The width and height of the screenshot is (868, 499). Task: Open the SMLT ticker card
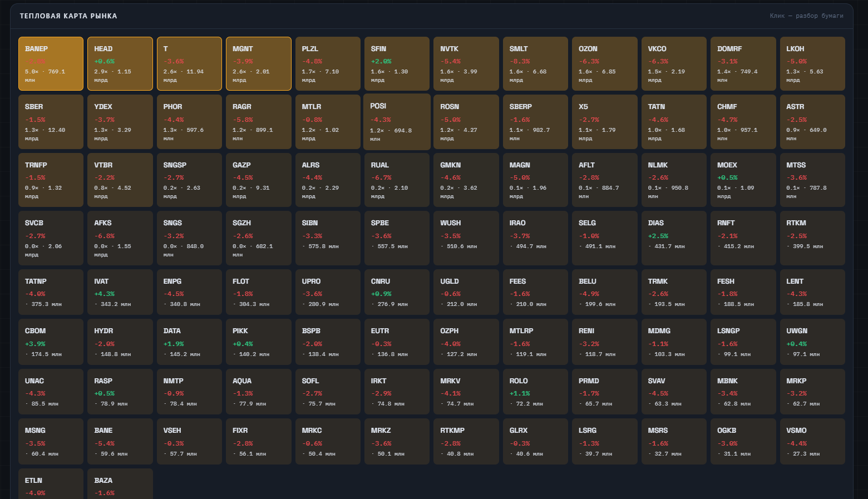coord(535,63)
